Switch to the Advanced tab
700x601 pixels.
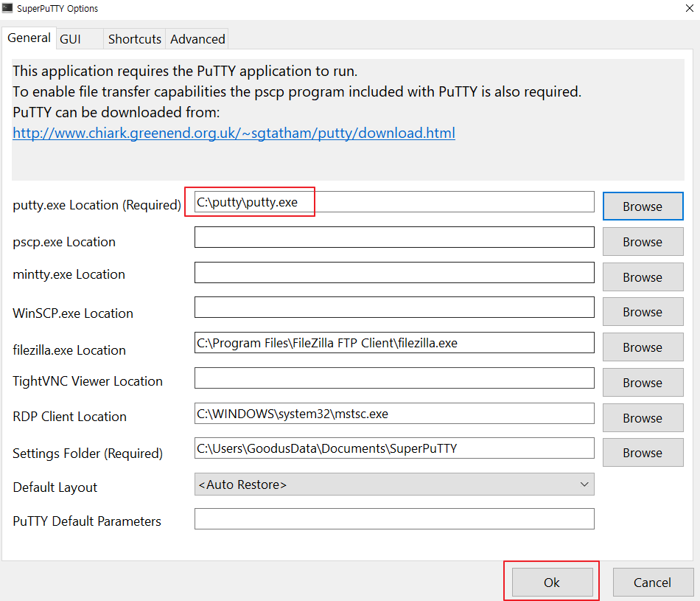(197, 39)
